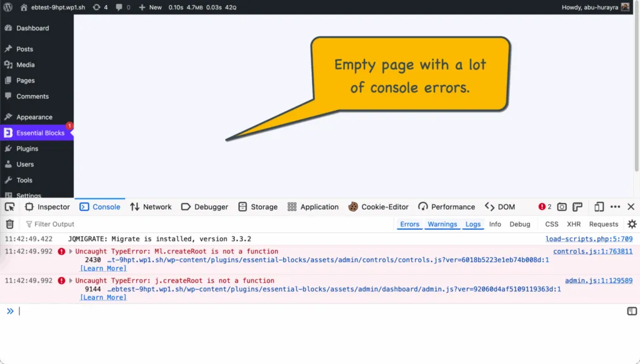Open Users in the sidebar
Viewport: 640px width, 364px height.
pyautogui.click(x=25, y=164)
